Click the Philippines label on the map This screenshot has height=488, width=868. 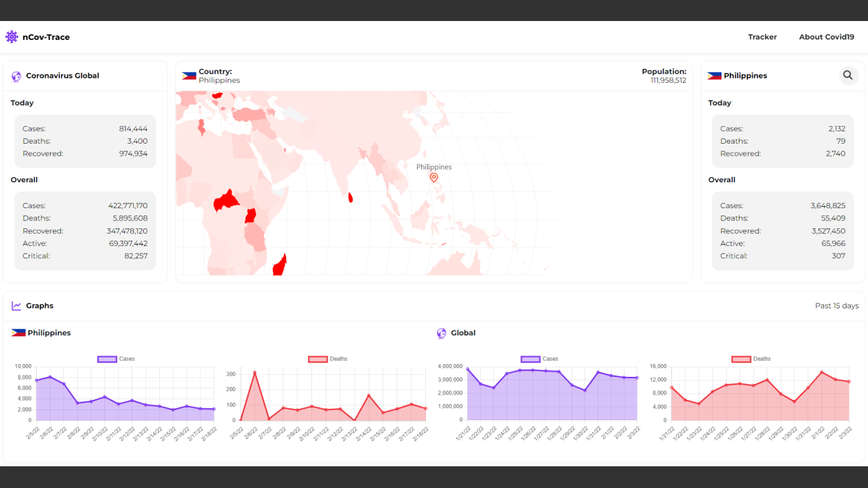pyautogui.click(x=434, y=167)
